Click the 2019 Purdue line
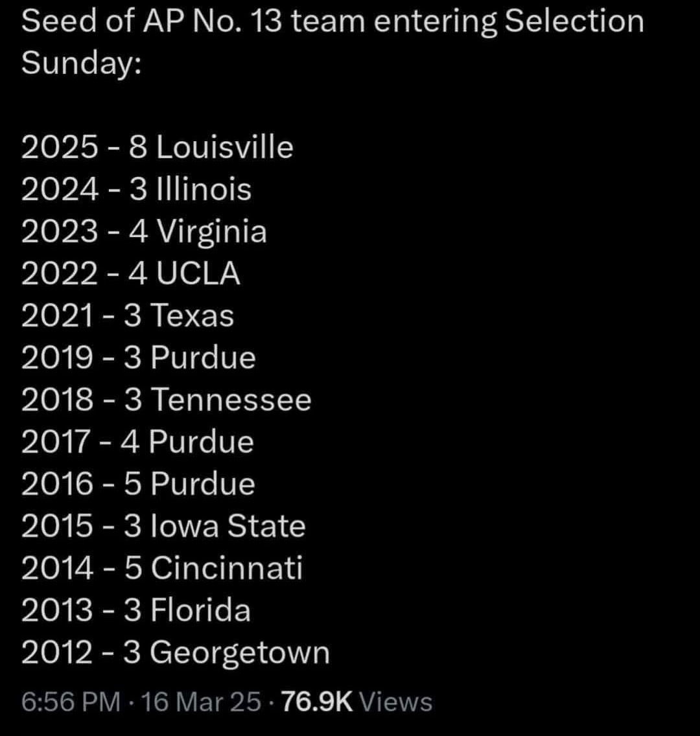The height and width of the screenshot is (736, 700). coord(138,358)
